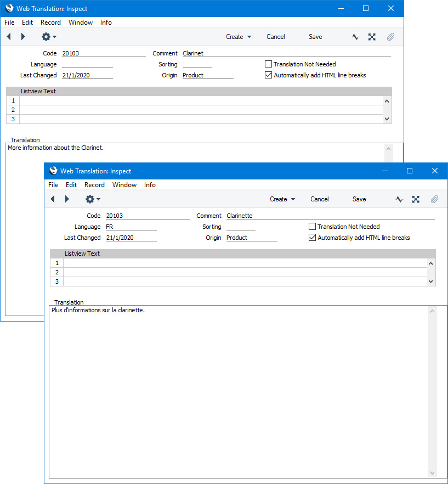This screenshot has height=484, width=448.
Task: Click the activity icon in the back Clarinet window
Action: point(355,37)
